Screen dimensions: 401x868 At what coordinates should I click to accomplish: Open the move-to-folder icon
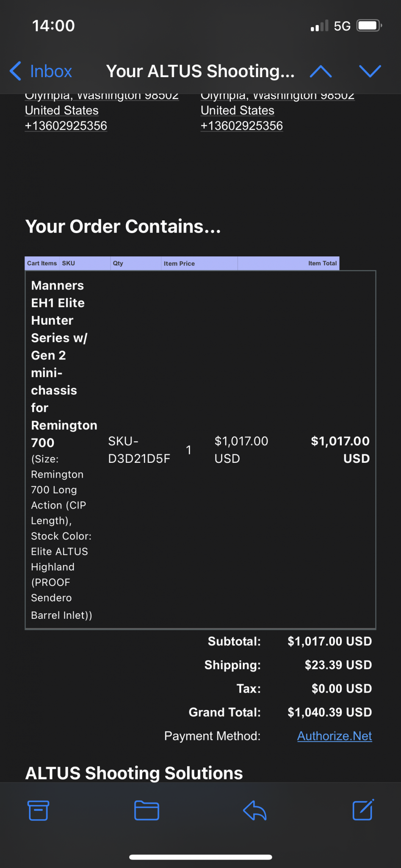[147, 810]
